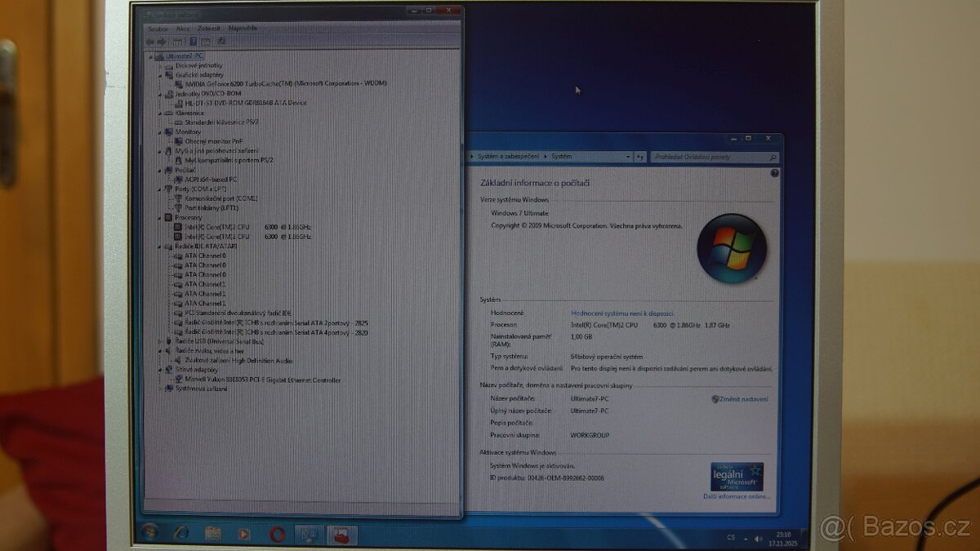980x551 pixels.
Task: Click the Změnit nastavení link
Action: click(743, 399)
